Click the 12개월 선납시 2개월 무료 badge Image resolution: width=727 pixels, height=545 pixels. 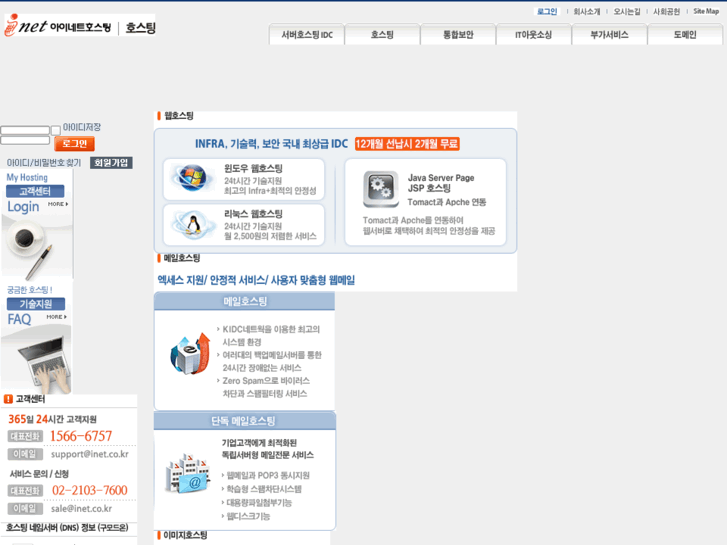(407, 144)
